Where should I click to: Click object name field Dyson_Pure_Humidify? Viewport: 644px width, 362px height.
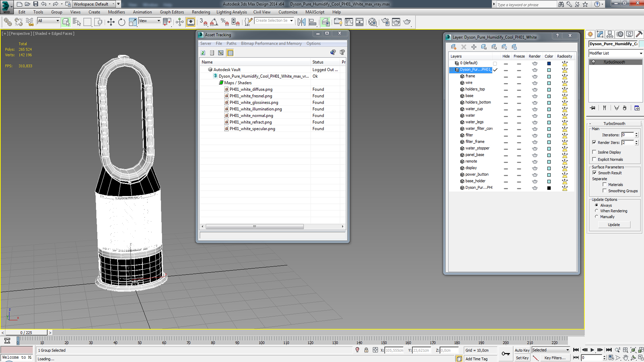click(613, 44)
